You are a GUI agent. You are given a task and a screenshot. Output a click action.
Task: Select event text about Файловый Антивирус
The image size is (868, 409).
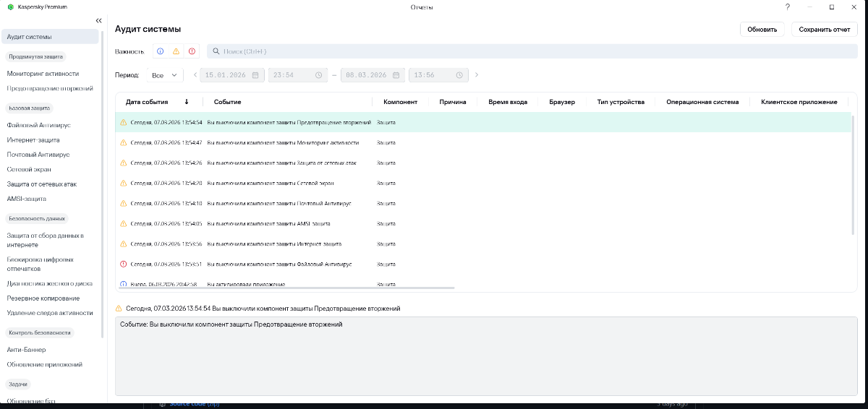tap(279, 264)
